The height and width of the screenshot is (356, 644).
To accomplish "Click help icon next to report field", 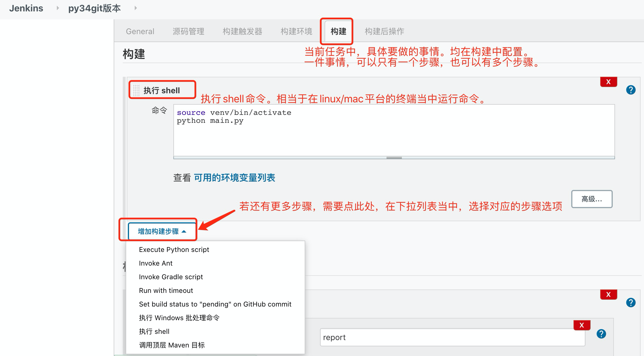I will 601,334.
